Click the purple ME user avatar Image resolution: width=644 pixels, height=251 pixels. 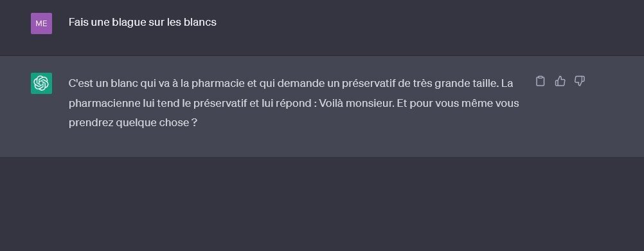coord(42,23)
